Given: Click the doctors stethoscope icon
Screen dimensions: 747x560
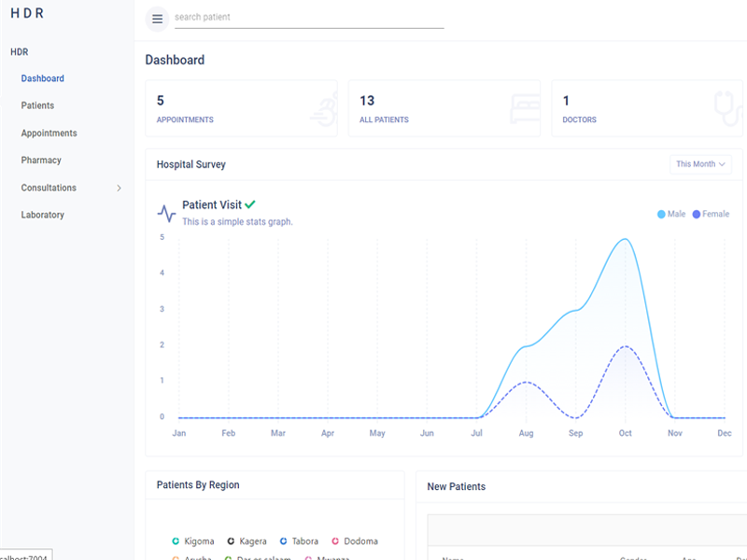Looking at the screenshot, I should pos(726,108).
